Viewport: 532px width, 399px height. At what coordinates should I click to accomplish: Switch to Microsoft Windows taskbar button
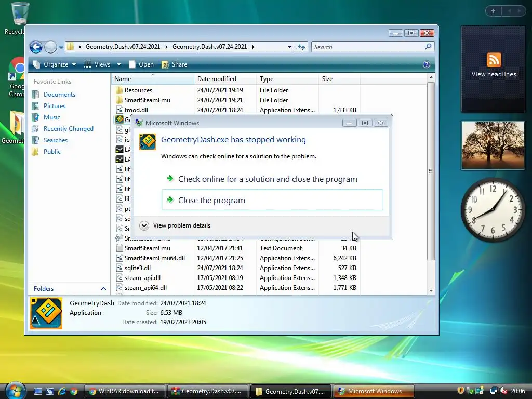[x=374, y=391]
